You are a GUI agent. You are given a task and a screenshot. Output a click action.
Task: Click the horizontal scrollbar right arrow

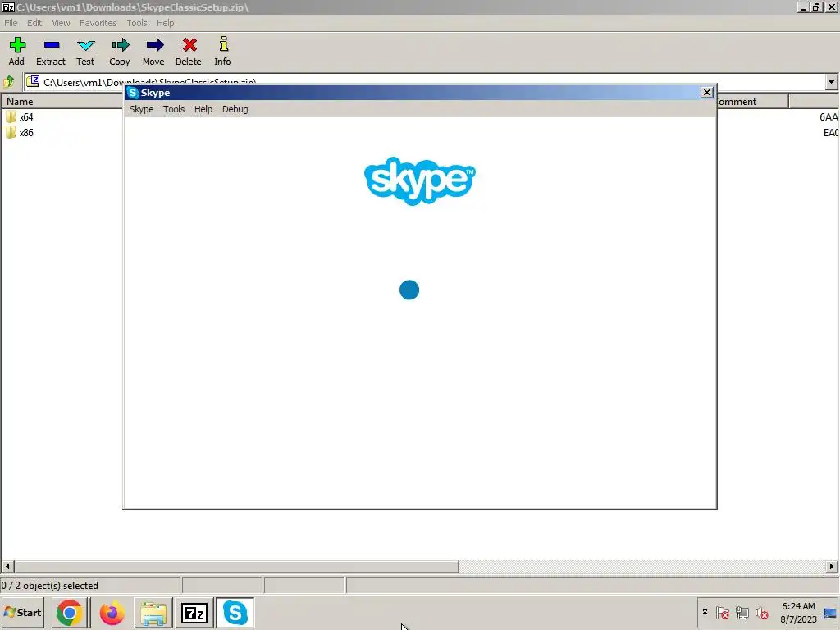pos(832,566)
